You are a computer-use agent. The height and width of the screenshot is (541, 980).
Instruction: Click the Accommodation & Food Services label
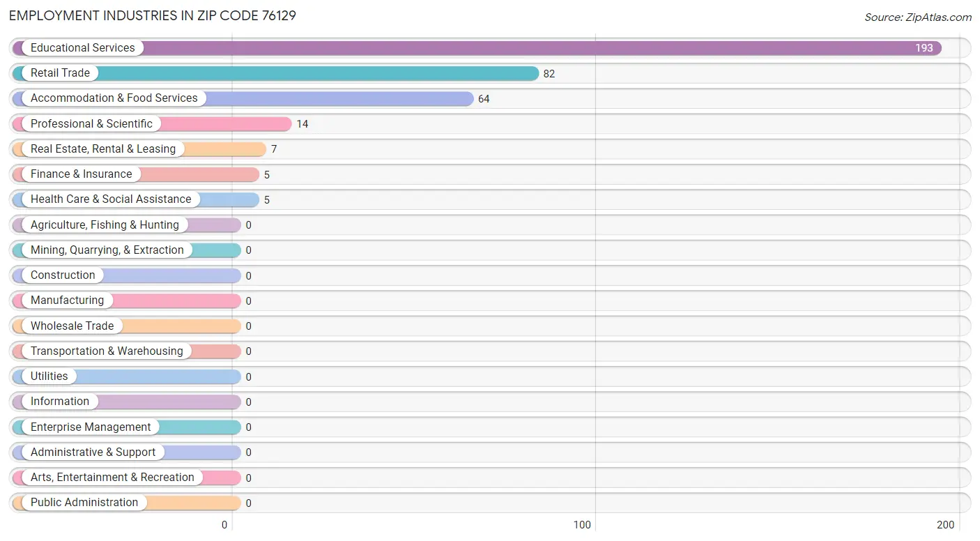114,98
